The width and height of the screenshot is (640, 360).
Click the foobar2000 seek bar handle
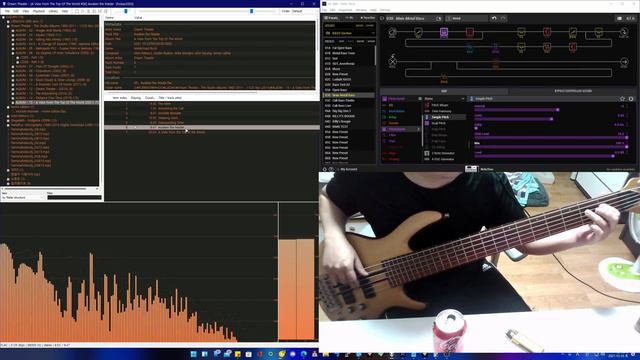[251, 11]
